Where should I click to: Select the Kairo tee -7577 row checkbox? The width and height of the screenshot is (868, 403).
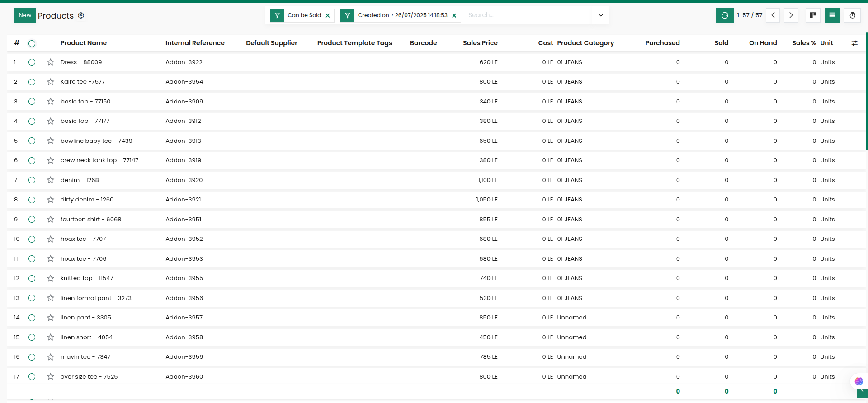click(x=32, y=82)
